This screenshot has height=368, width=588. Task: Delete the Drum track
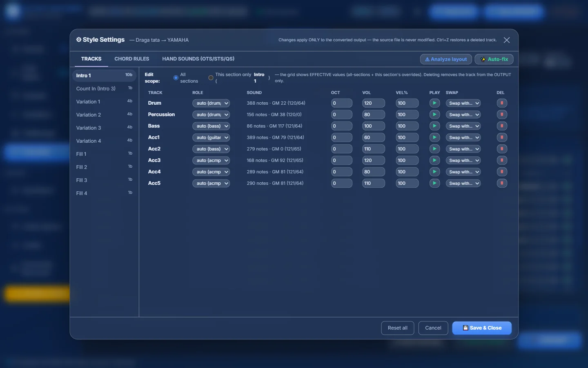502,103
